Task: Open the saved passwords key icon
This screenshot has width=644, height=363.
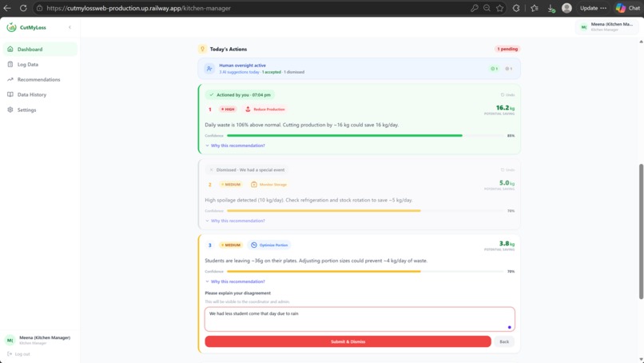Action: pos(475,8)
